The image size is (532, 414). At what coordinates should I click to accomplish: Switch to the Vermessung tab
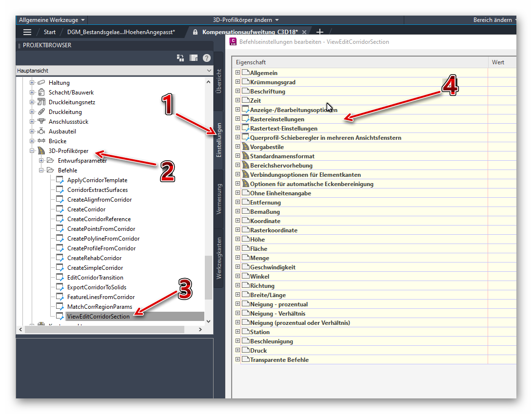pyautogui.click(x=218, y=205)
